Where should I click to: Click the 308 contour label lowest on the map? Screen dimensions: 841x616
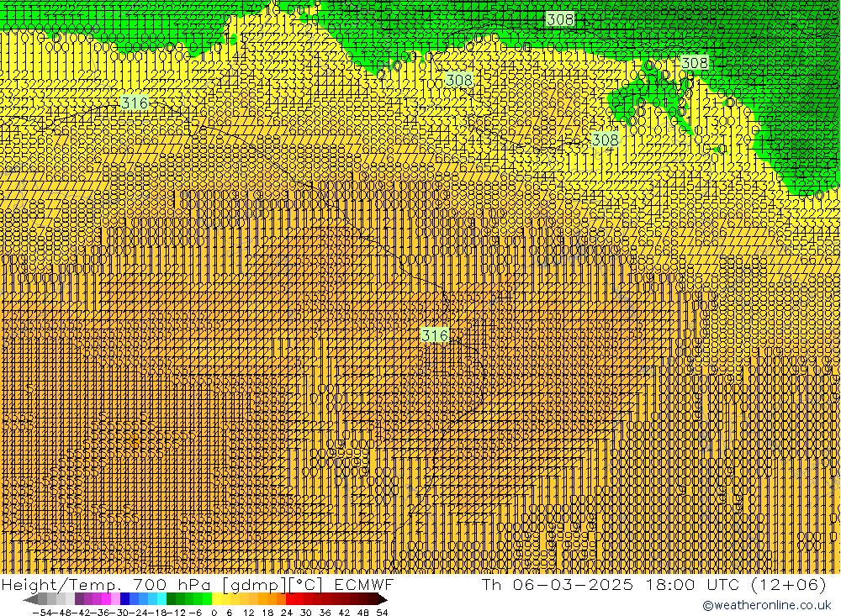pyautogui.click(x=605, y=140)
